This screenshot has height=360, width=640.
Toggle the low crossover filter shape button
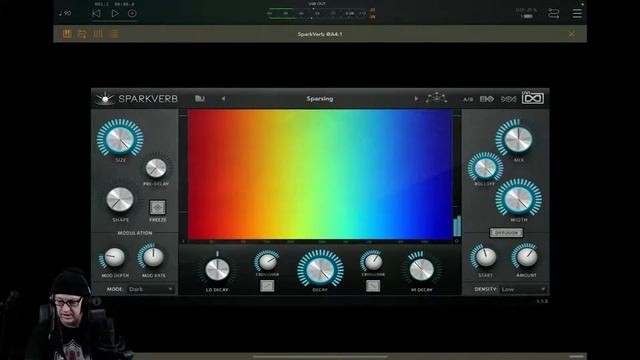267,286
